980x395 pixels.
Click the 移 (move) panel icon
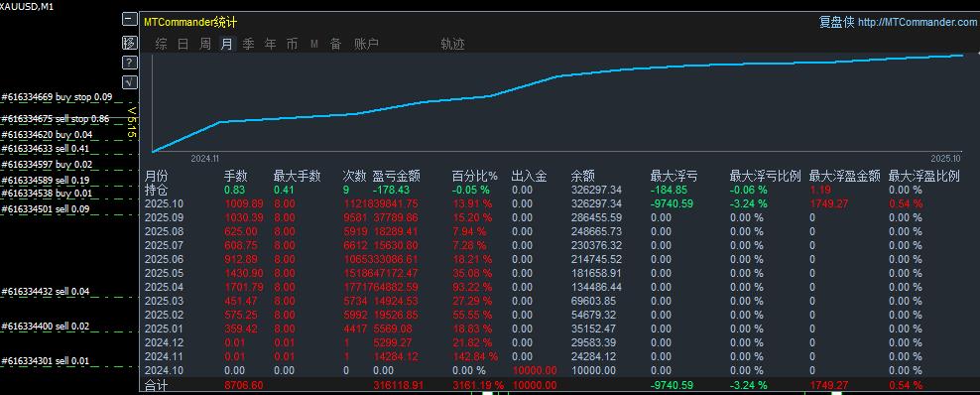click(x=129, y=43)
